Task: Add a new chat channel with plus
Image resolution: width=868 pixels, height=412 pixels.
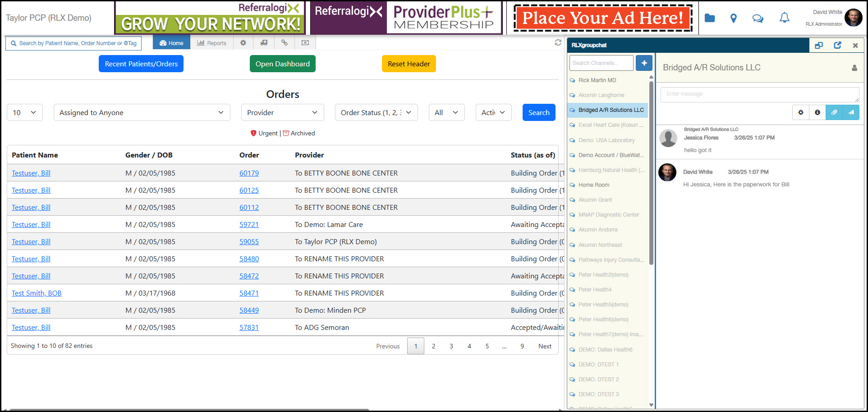Action: (x=644, y=63)
